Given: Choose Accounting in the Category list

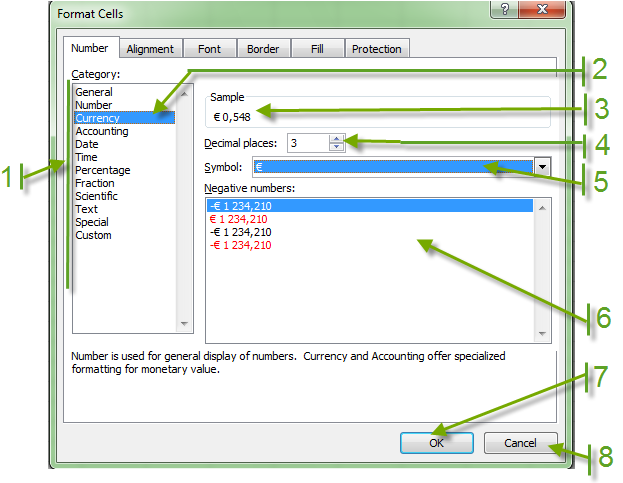Looking at the screenshot, I should 101,131.
